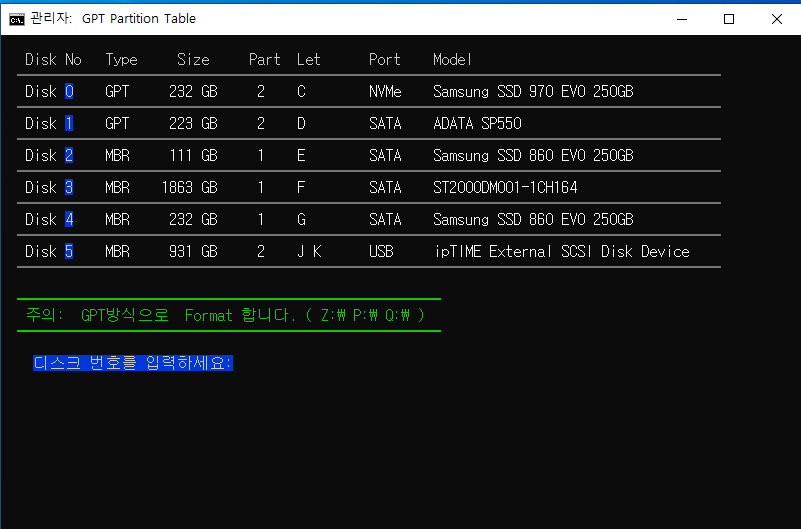This screenshot has width=801, height=529.
Task: Click Disk 4's '232 GB' size
Action: (x=194, y=220)
